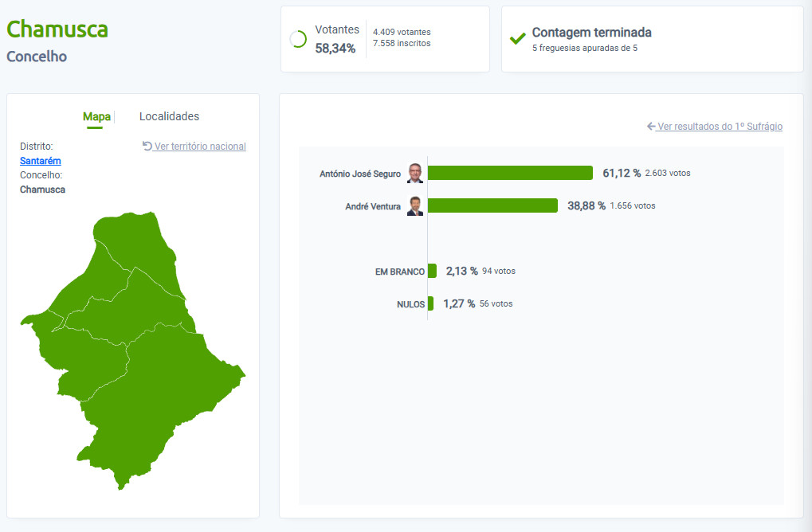Click the undo arrow icon beside Ver território nacional
The height and width of the screenshot is (532, 812).
click(147, 146)
